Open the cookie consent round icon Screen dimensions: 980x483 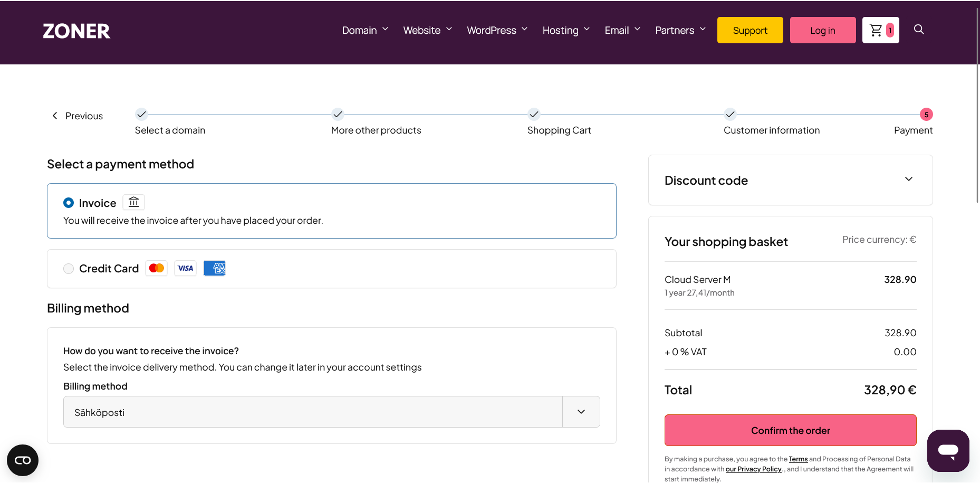pyautogui.click(x=23, y=460)
